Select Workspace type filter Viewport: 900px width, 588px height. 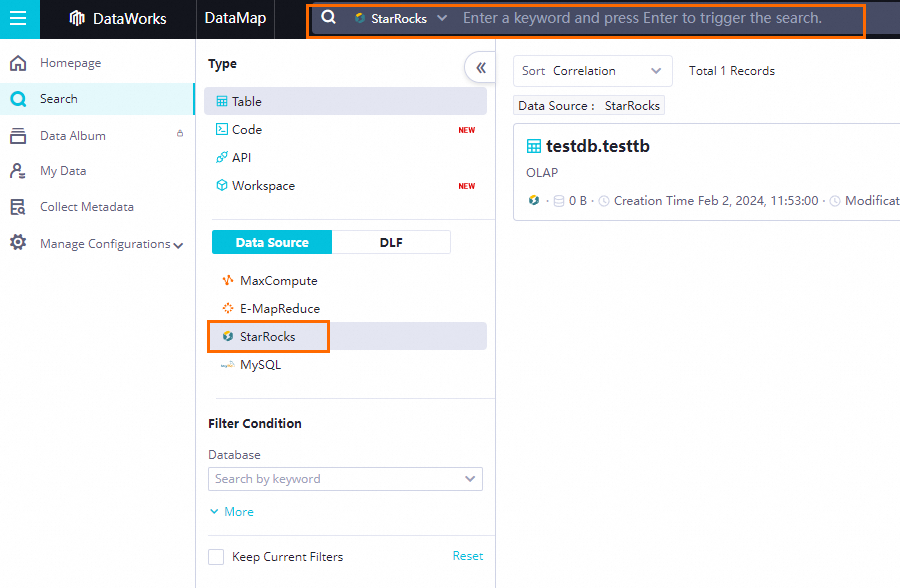[346, 185]
